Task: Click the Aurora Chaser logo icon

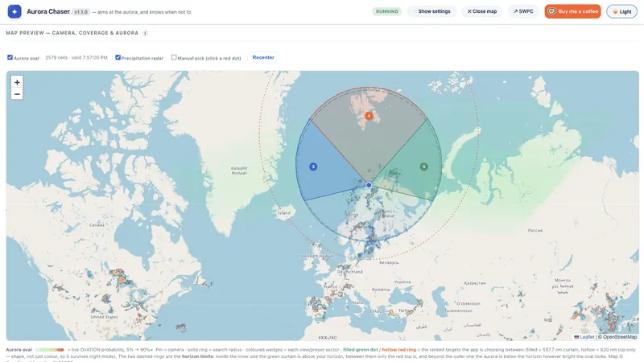Action: (14, 11)
